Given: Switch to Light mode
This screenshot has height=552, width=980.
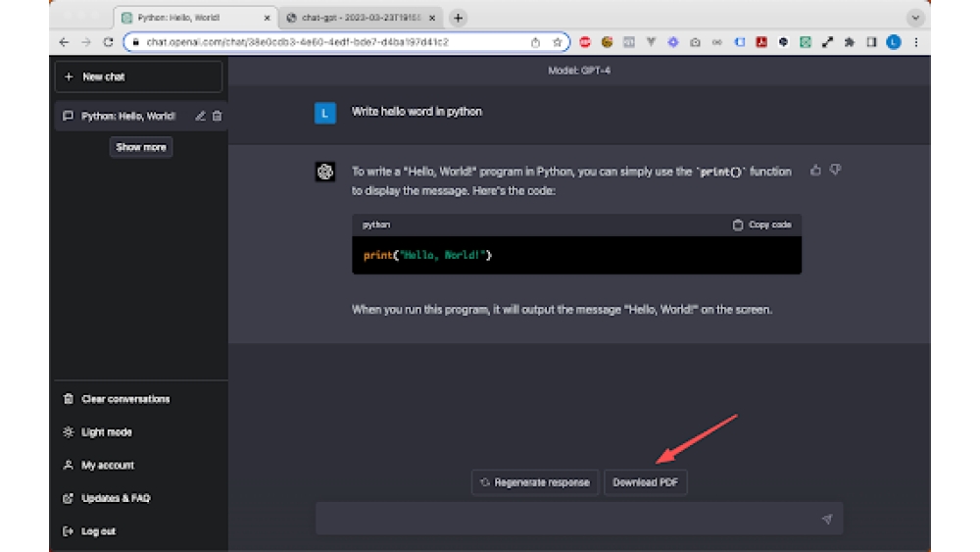Looking at the screenshot, I should tap(106, 432).
